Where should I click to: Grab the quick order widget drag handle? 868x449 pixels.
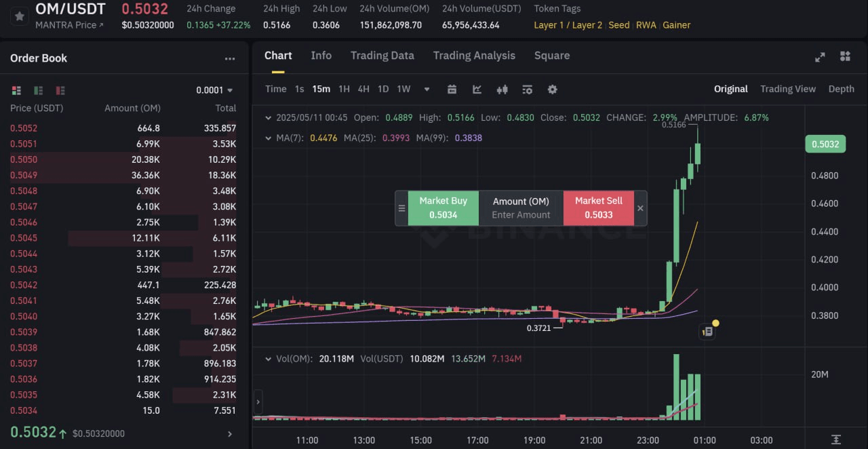pyautogui.click(x=401, y=208)
